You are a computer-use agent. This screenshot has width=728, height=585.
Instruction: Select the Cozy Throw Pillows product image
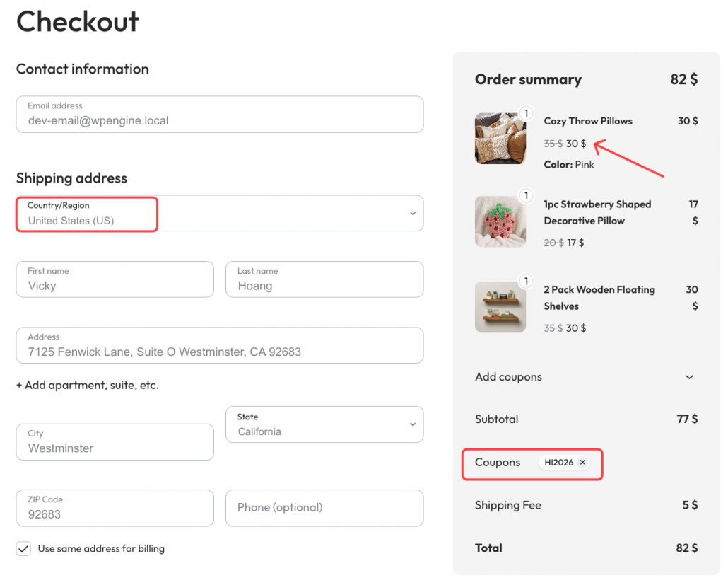coord(500,137)
